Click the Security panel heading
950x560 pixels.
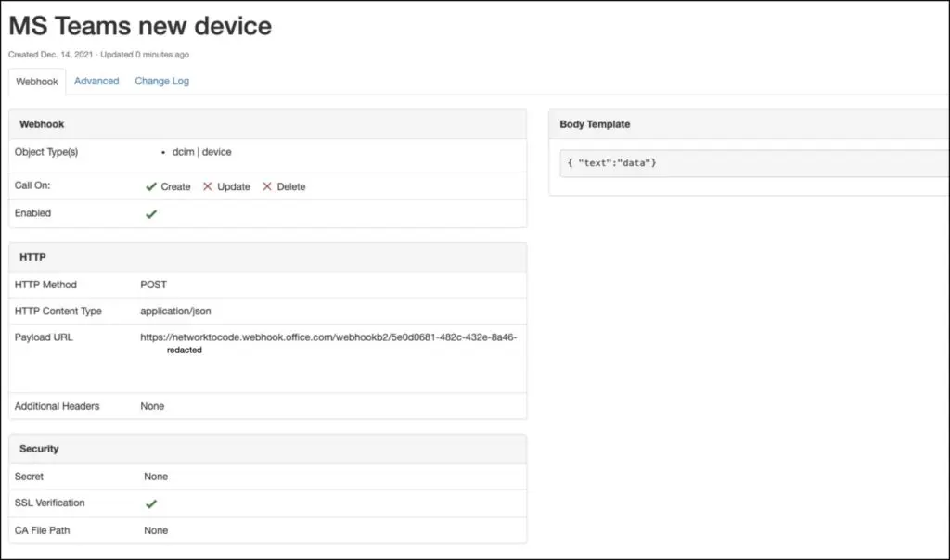pyautogui.click(x=39, y=449)
